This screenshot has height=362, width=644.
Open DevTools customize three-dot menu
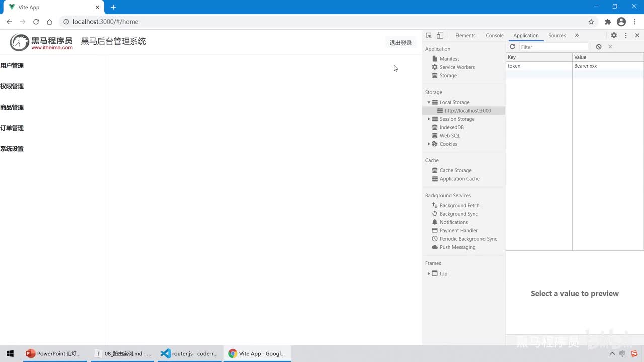[626, 35]
